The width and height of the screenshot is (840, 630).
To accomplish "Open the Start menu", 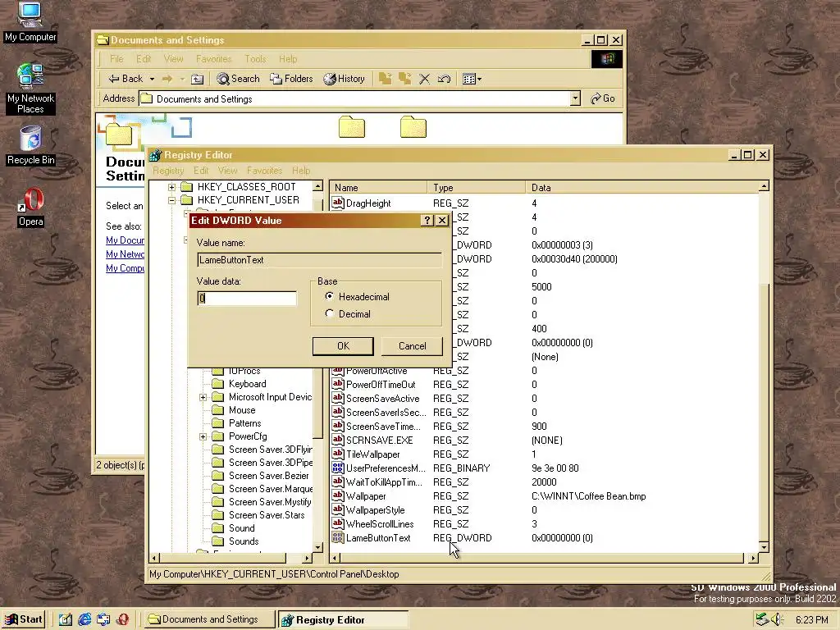I will tap(24, 619).
